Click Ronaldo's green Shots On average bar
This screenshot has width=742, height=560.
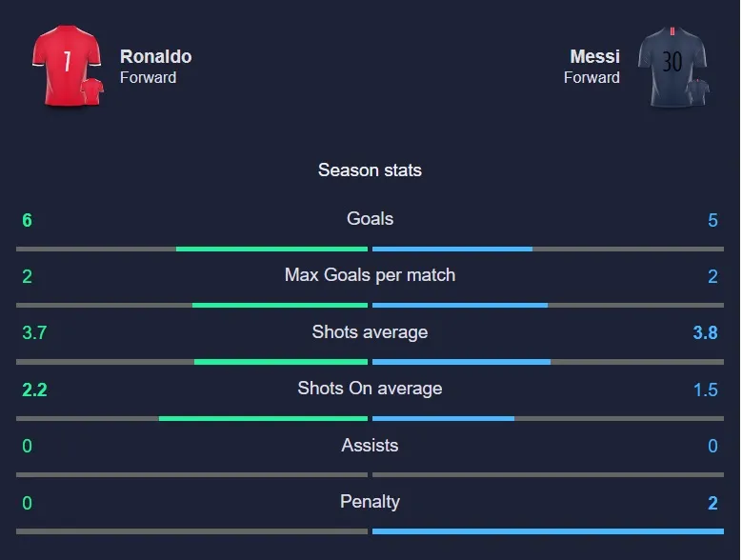263,418
